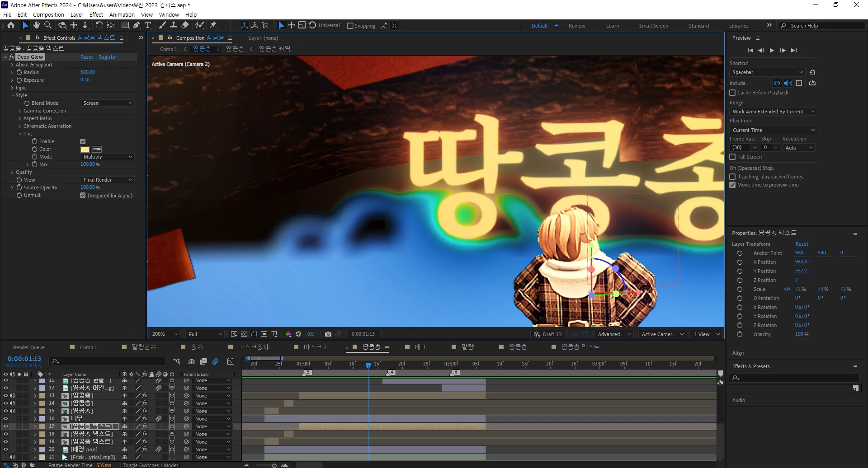Viewport: 868px width, 468px height.
Task: Select the Home icon in the toolbar
Action: [11, 25]
